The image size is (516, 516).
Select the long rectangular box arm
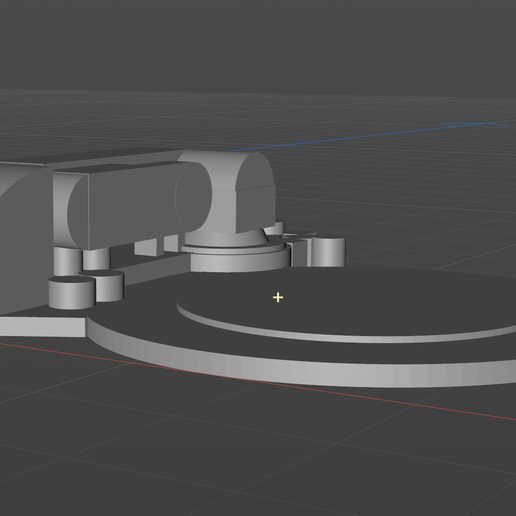(133, 207)
